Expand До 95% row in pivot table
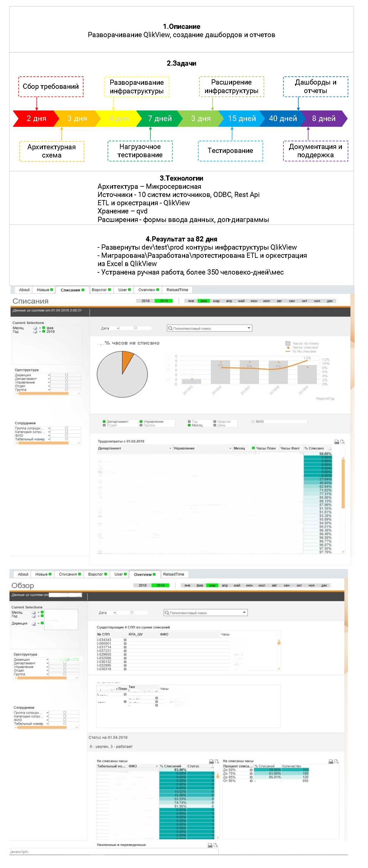Screen dimensions: 368x868 251,777
